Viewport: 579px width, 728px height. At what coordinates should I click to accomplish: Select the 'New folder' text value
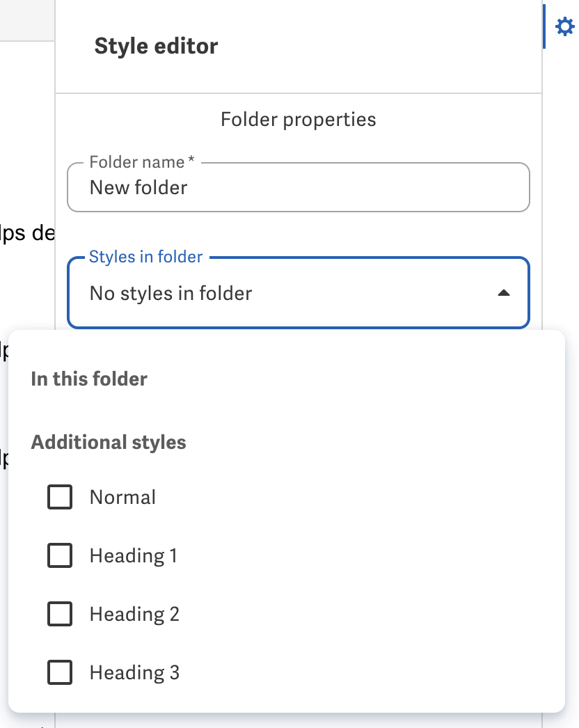(x=138, y=188)
